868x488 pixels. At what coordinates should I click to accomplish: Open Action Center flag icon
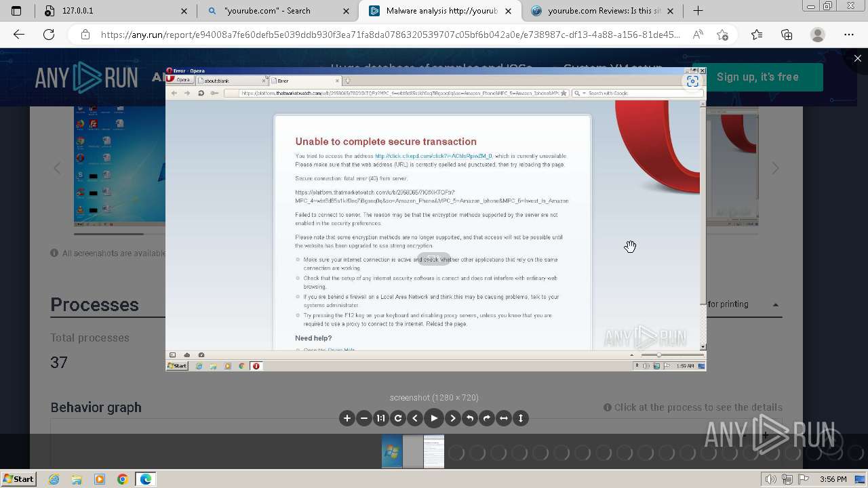coord(804,479)
